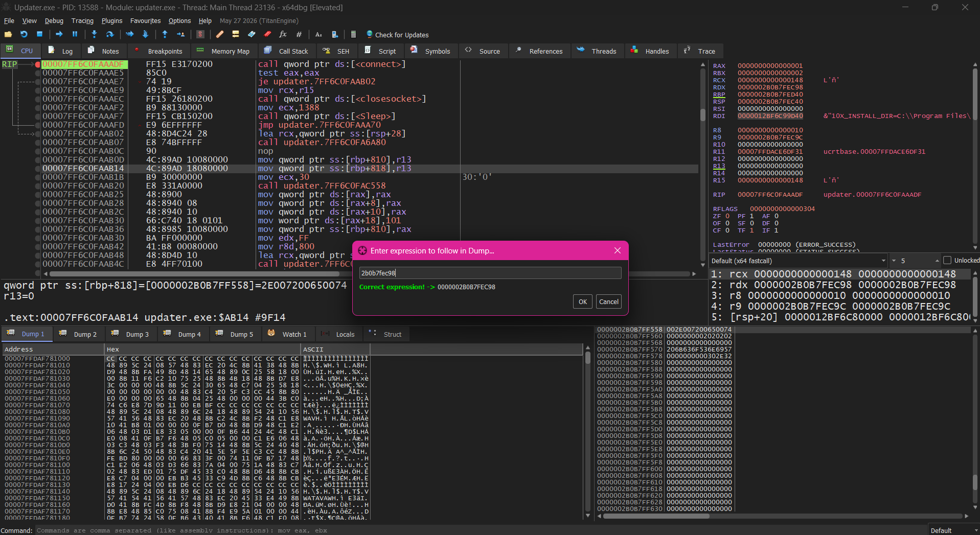Open the Bookmarks red icon

point(267,34)
